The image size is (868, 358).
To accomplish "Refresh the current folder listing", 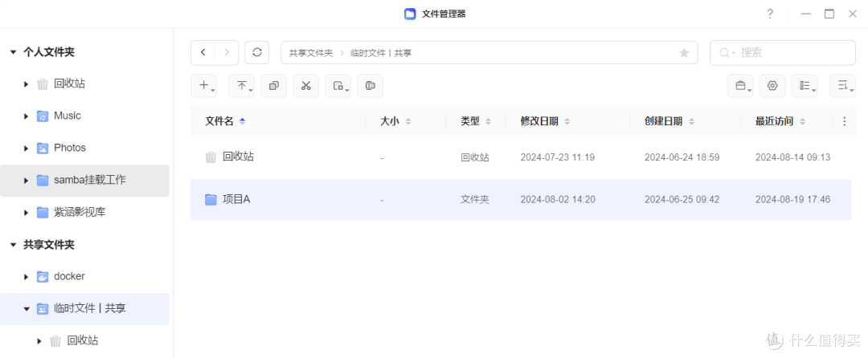I will [x=257, y=52].
